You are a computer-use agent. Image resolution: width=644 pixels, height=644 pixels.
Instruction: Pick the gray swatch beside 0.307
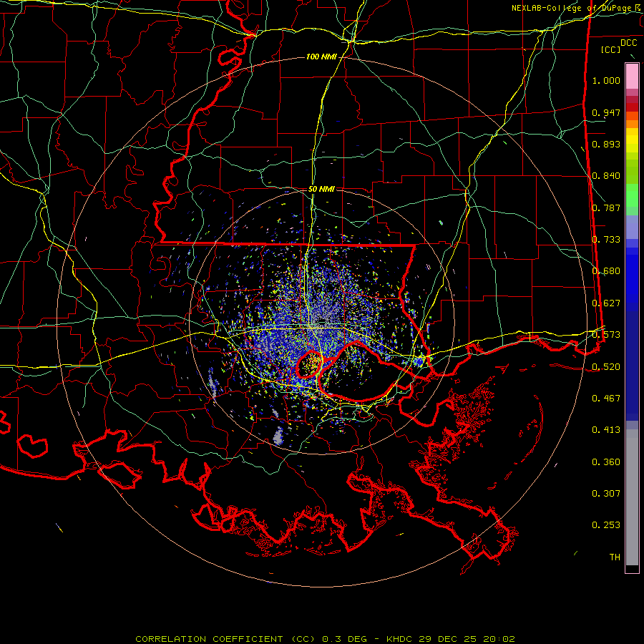click(632, 497)
